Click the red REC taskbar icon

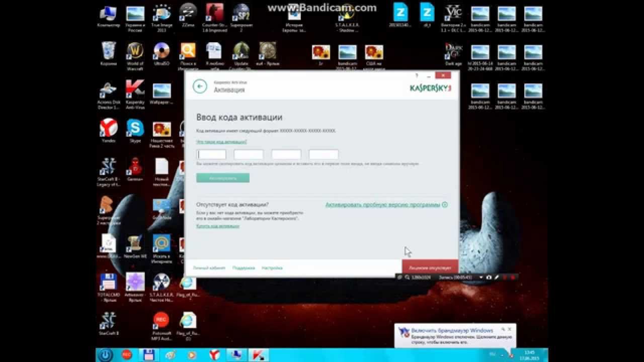tap(127, 355)
